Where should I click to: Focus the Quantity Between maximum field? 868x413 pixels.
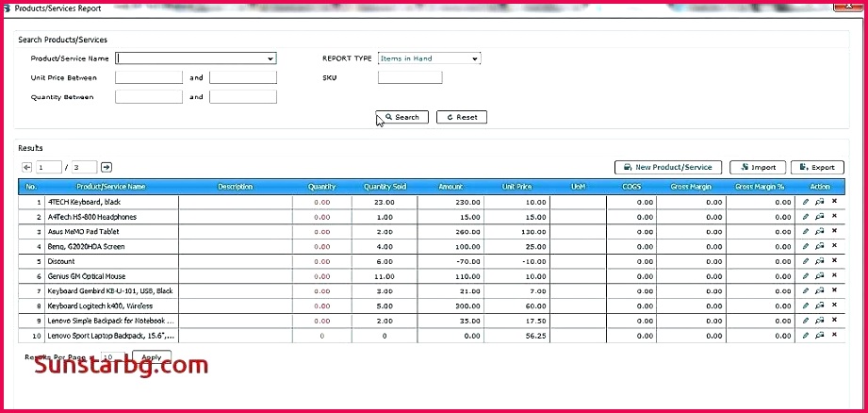click(243, 97)
